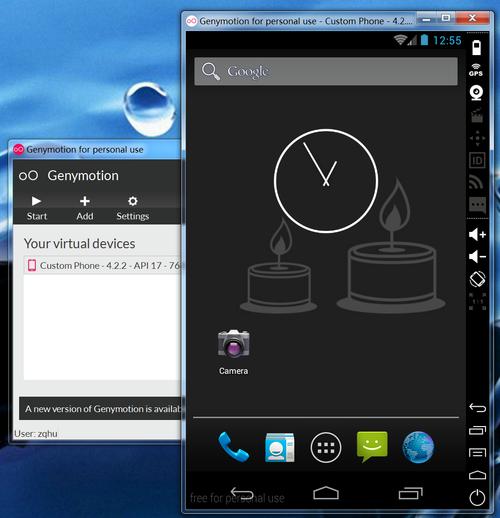Screen dimensions: 500x518
Task: Select Custom Phone 4.2.2 virtual device
Action: (103, 265)
